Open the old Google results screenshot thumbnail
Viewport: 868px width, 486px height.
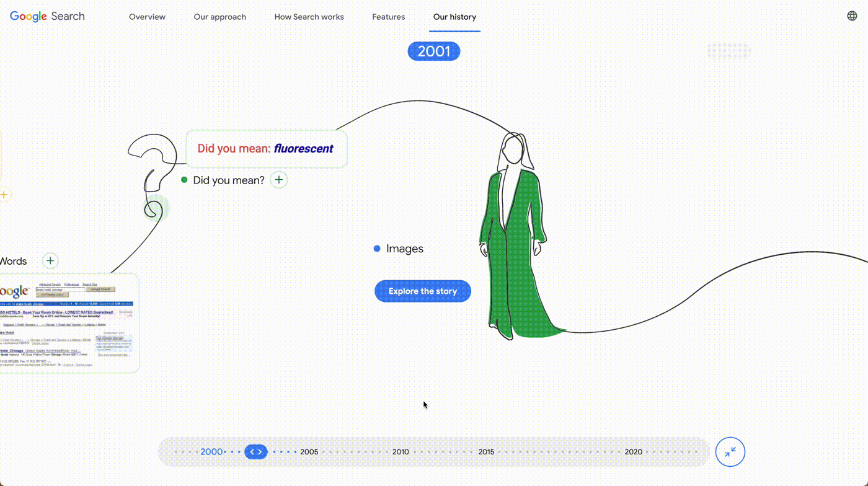[x=69, y=323]
